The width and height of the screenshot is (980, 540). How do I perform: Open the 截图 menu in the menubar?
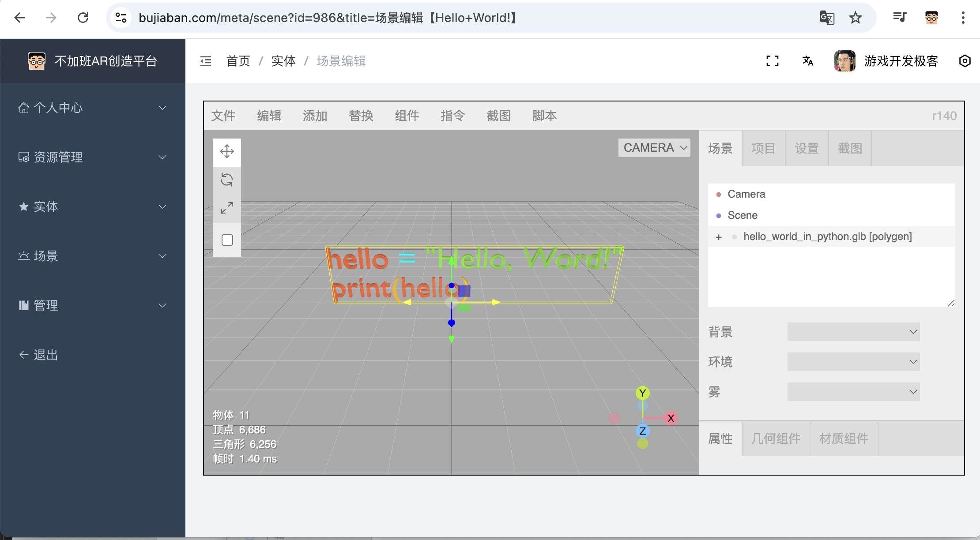point(499,116)
